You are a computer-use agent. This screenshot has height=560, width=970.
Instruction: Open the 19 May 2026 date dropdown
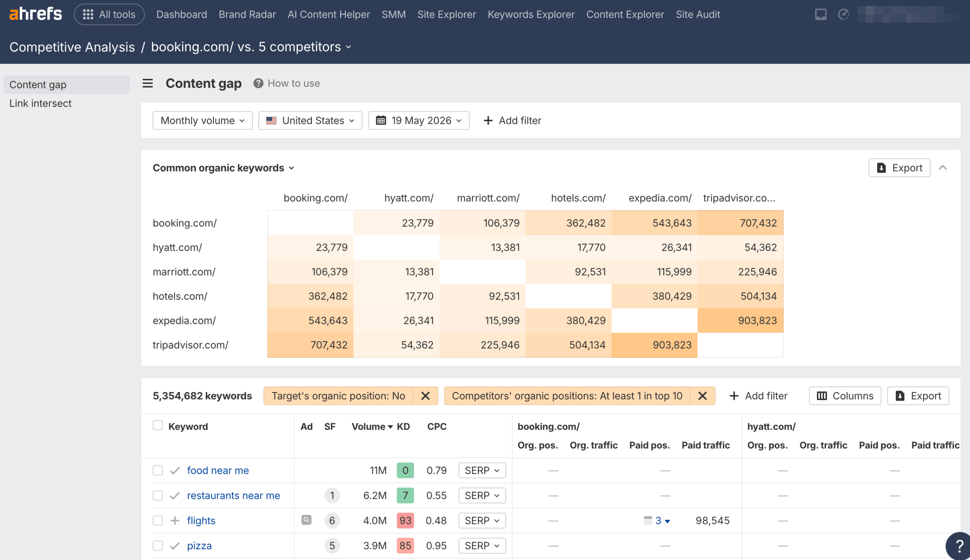(x=418, y=120)
